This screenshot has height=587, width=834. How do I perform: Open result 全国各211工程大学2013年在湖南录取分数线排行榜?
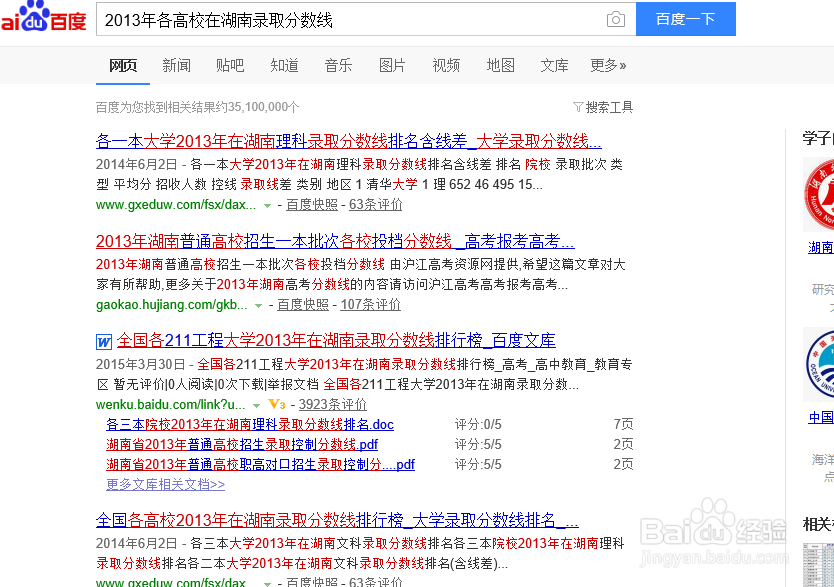click(336, 340)
